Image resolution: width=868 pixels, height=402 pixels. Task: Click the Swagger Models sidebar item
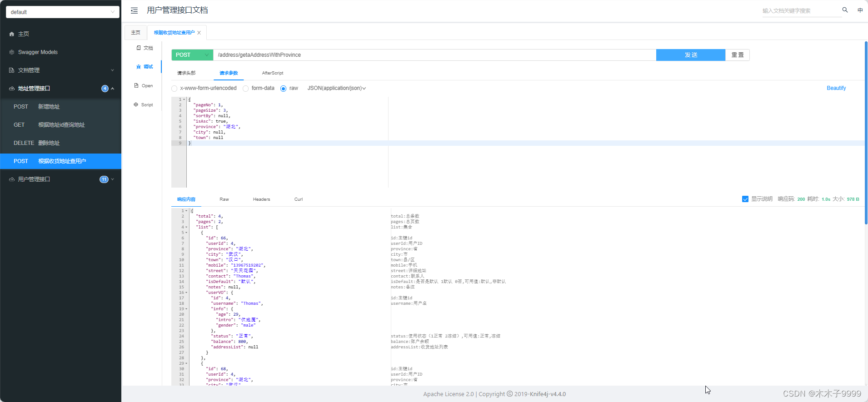point(61,52)
